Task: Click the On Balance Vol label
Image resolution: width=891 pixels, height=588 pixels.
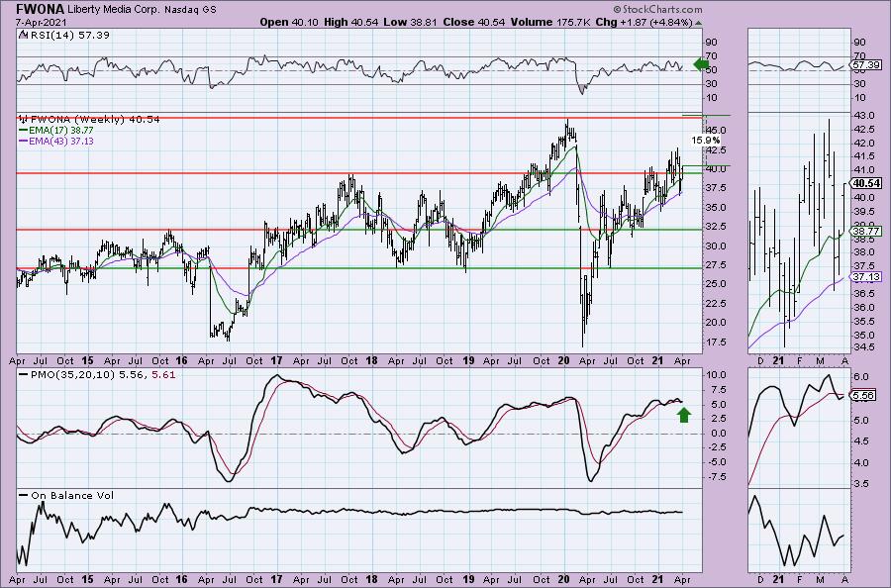Action: [72, 495]
